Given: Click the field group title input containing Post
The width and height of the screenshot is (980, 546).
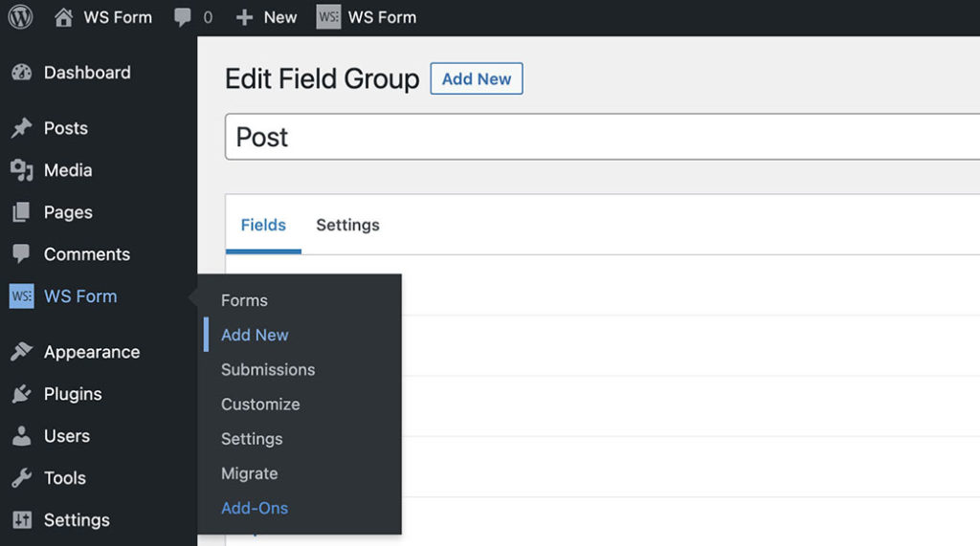Looking at the screenshot, I should (603, 137).
